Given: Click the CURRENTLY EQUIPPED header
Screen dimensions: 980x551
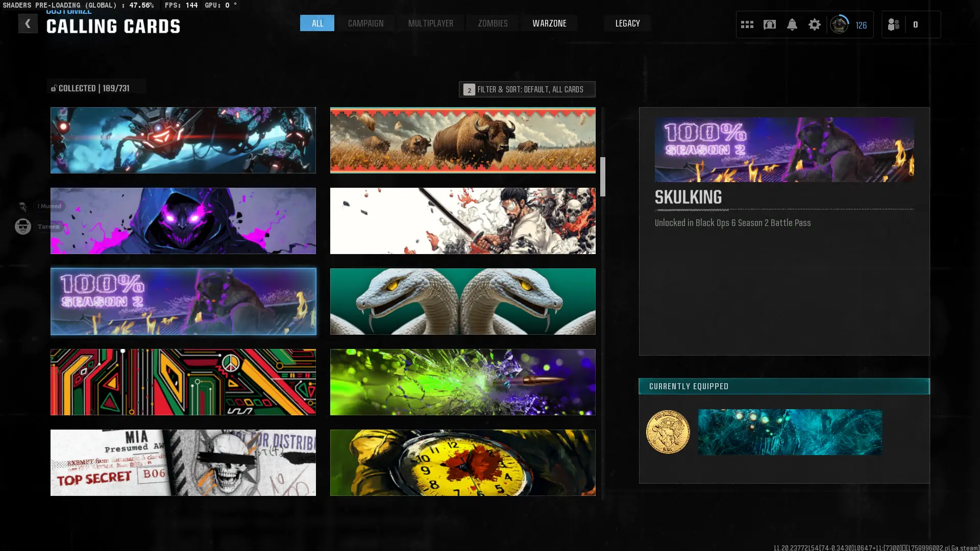Looking at the screenshot, I should tap(784, 386).
